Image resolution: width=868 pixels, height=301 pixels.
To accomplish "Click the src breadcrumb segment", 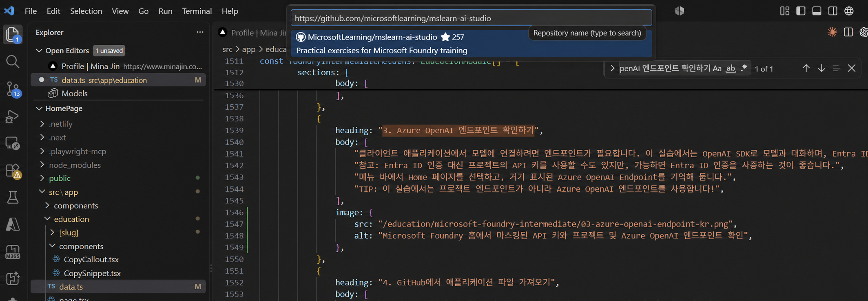I will (227, 49).
